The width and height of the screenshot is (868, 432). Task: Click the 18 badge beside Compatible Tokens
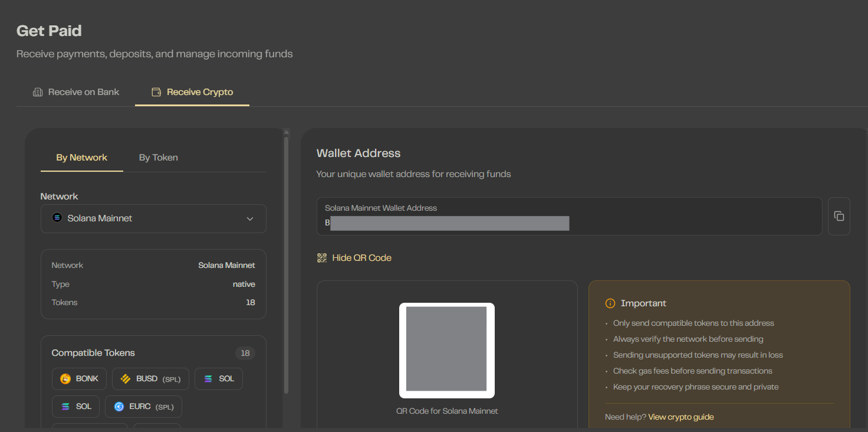point(245,354)
